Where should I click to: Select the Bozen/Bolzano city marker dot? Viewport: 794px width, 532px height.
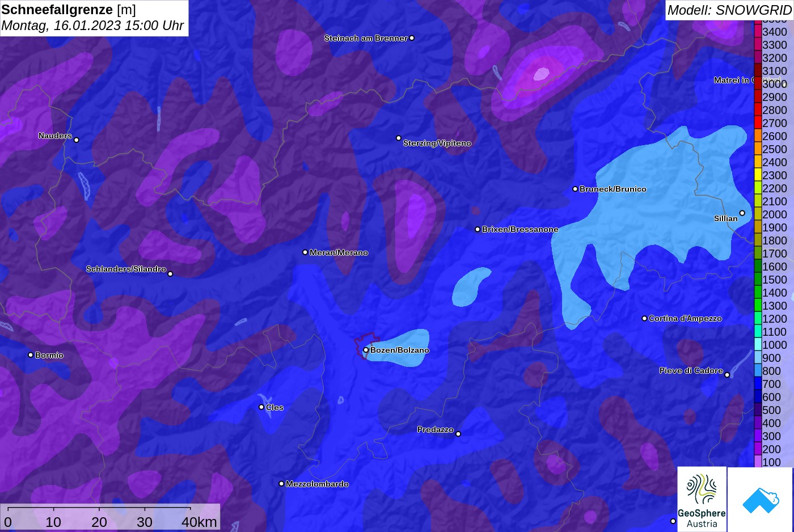click(x=366, y=350)
